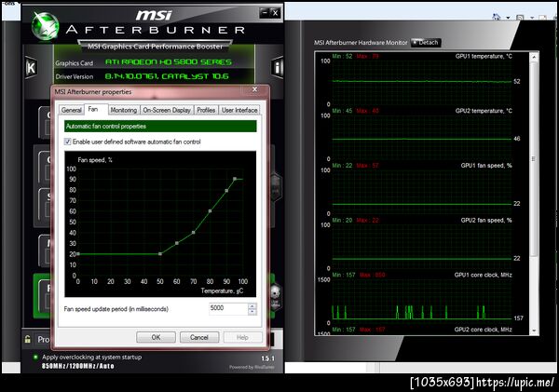The image size is (559, 392).
Task: Click the "GPU1 fan speed, %" graph label
Action: (x=486, y=166)
